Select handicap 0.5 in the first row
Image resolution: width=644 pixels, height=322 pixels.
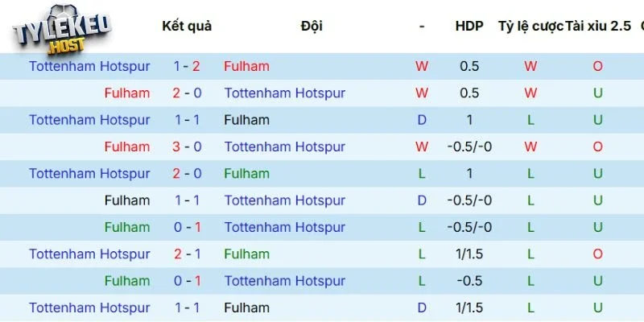click(x=469, y=67)
